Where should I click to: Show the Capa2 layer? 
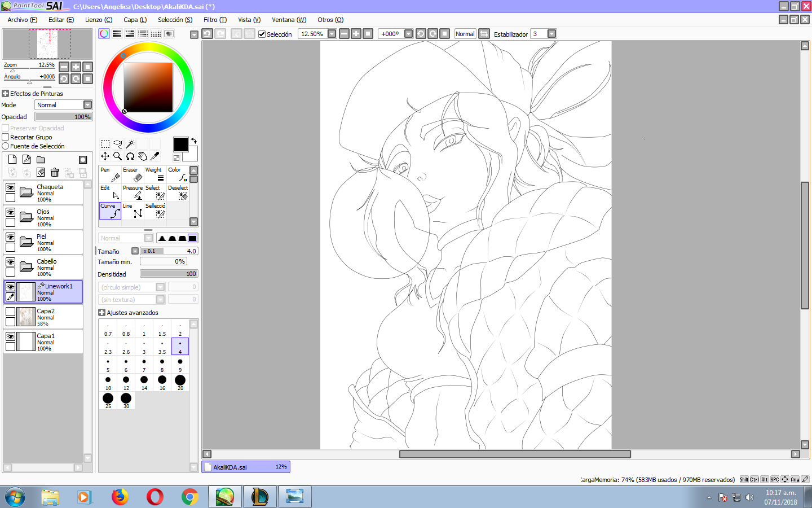point(10,312)
